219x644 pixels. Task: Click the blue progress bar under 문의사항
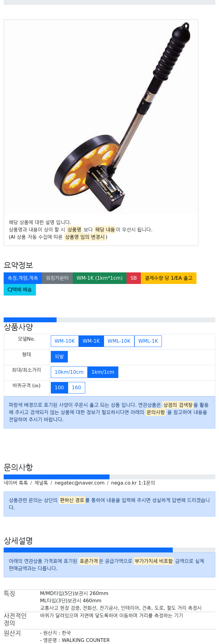coord(57,477)
